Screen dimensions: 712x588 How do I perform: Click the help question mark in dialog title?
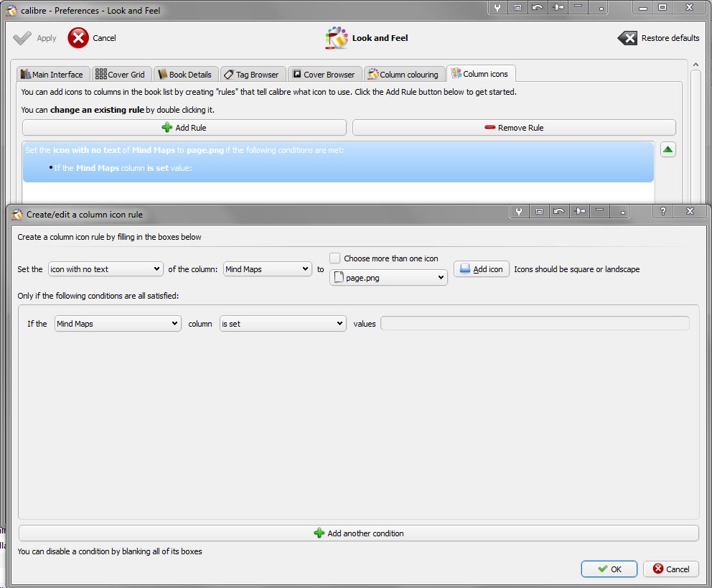[663, 211]
